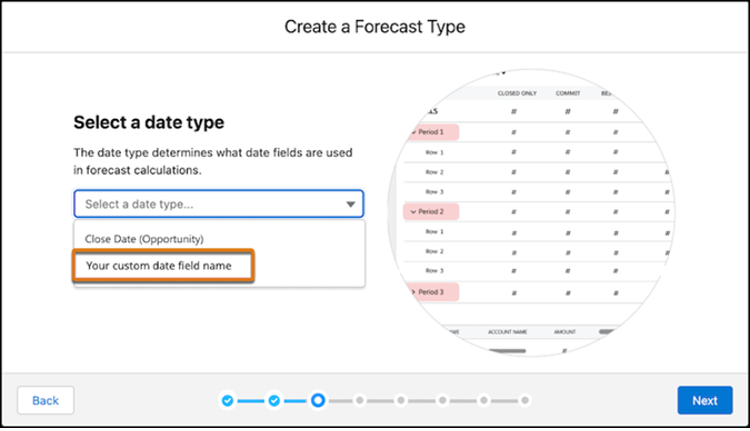Click the CLOSED ONLY column header in preview
Viewport: 750px width, 431px height.
(x=517, y=93)
